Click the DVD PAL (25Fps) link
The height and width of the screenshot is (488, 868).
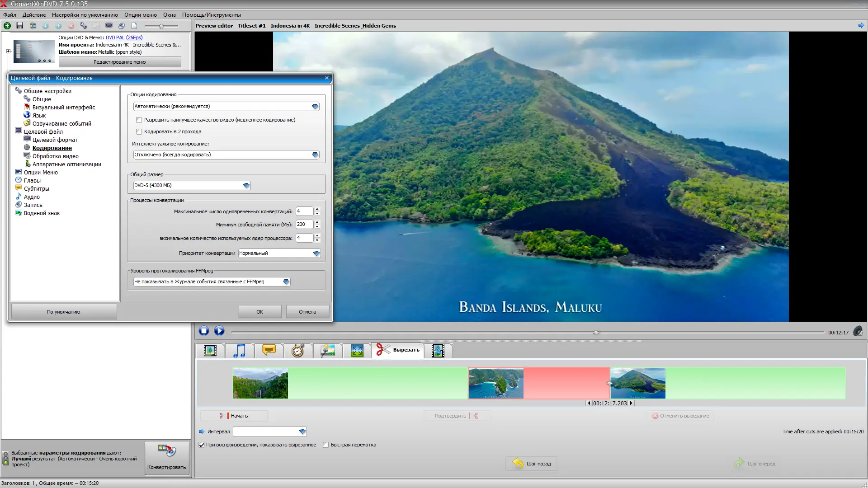pos(124,38)
